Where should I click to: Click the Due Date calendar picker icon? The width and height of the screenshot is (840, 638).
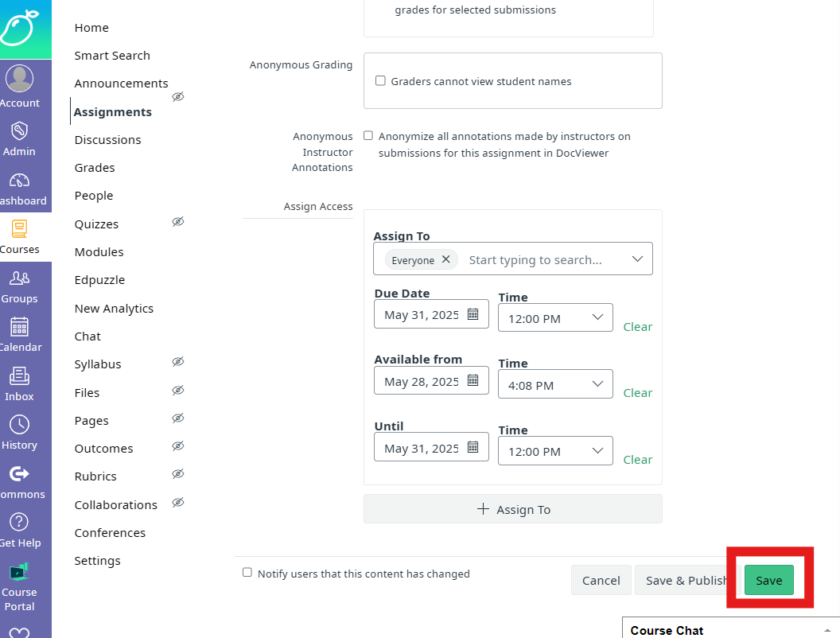tap(472, 314)
